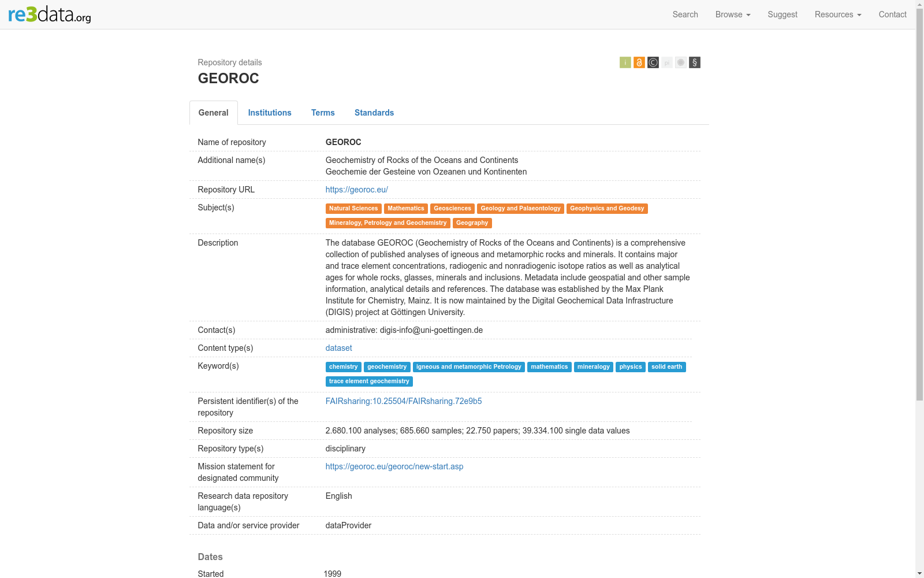Click the 'Geochemistry of Rocks of the Oceans and Continents' name

point(422,160)
